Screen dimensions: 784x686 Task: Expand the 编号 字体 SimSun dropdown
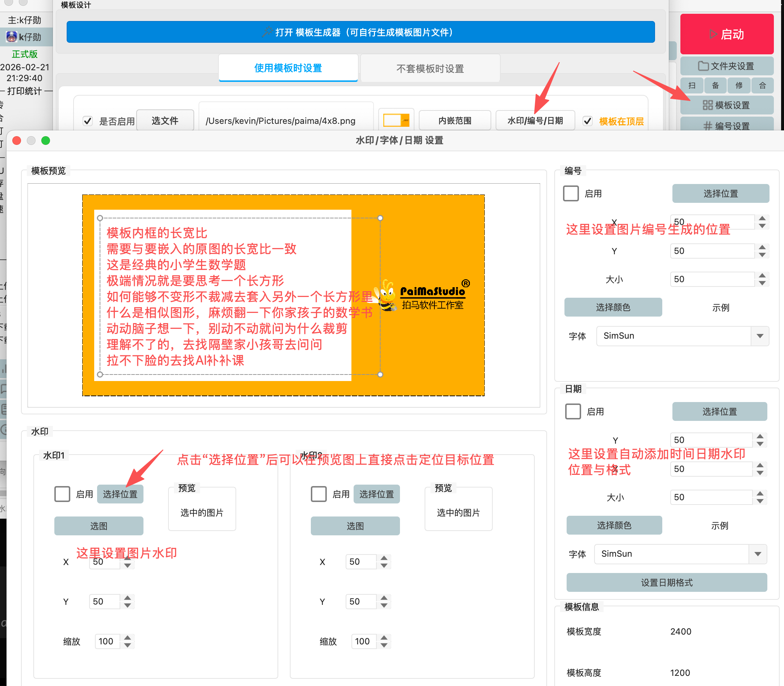coord(760,336)
